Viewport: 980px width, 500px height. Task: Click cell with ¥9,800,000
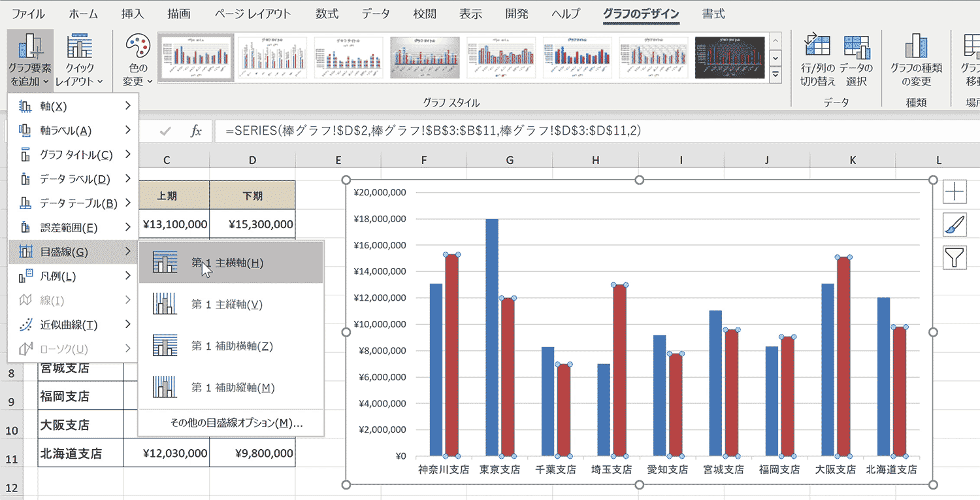tap(252, 453)
